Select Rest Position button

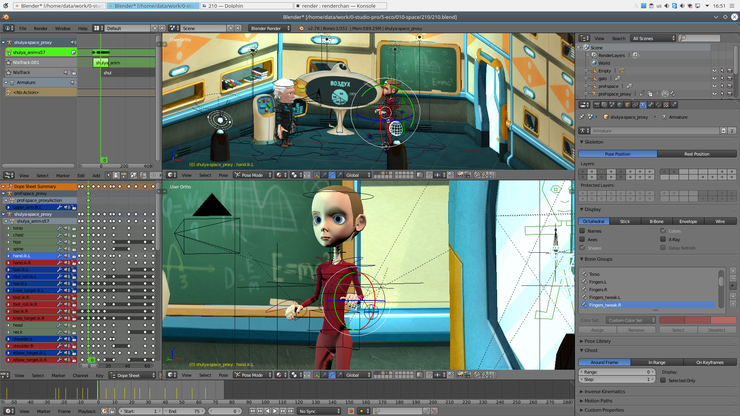697,154
